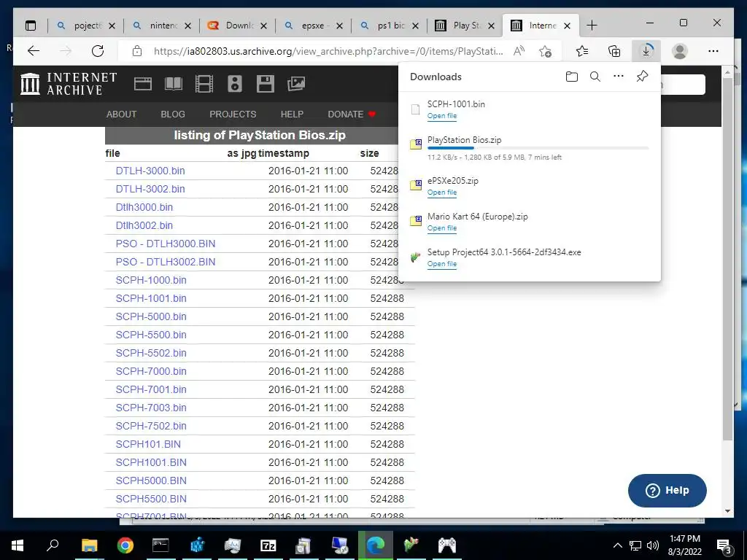
Task: Go back to the previous page
Action: (x=34, y=51)
